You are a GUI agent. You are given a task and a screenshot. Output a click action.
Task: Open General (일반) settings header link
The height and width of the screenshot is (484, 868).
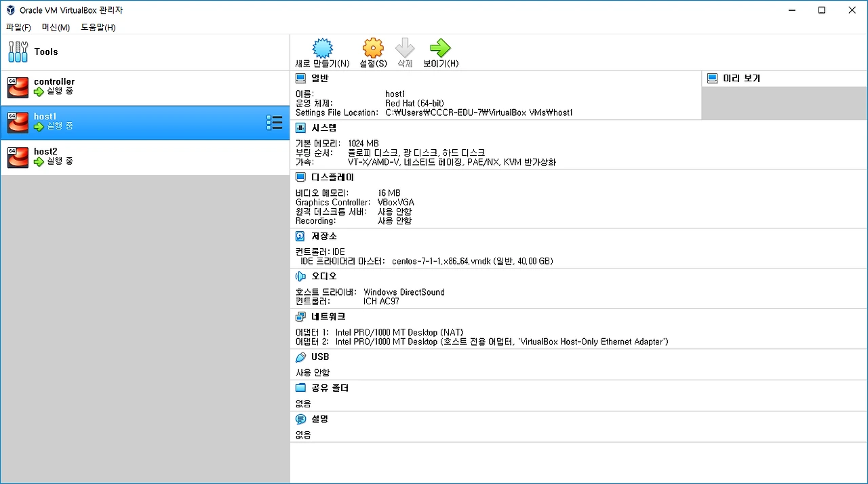[x=320, y=79]
